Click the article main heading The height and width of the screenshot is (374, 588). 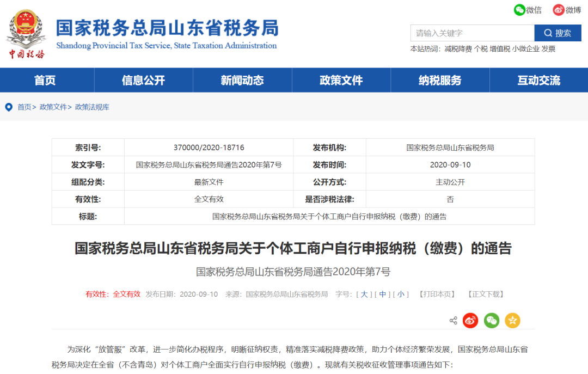[x=293, y=248]
